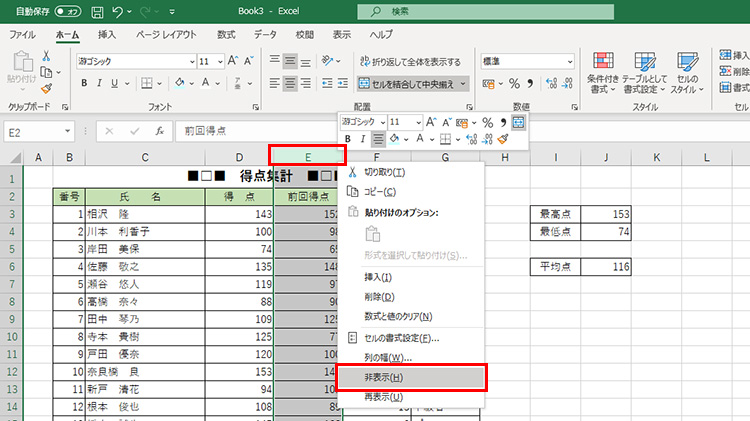Click the format painter brush in Clipboard group

pos(46,89)
